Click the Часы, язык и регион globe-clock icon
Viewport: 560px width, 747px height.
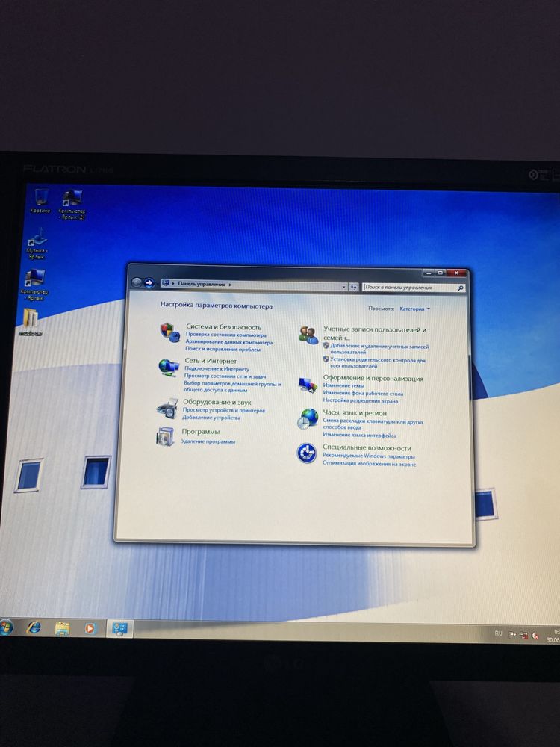click(x=307, y=418)
